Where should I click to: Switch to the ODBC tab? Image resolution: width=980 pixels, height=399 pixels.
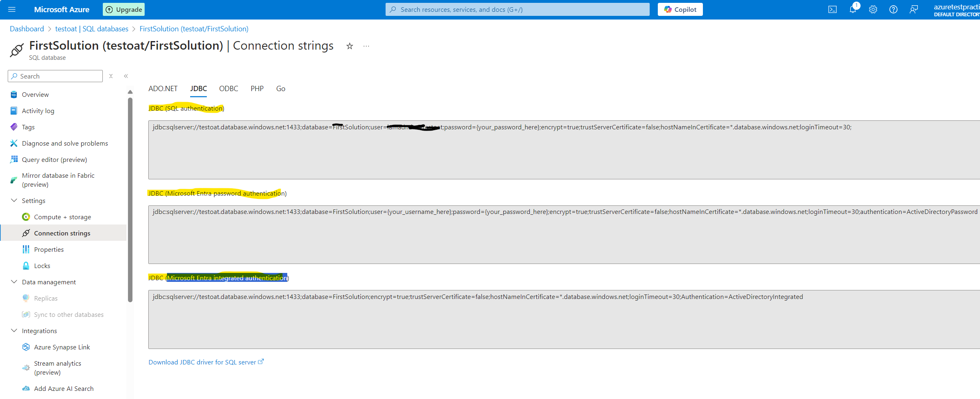[x=228, y=88]
